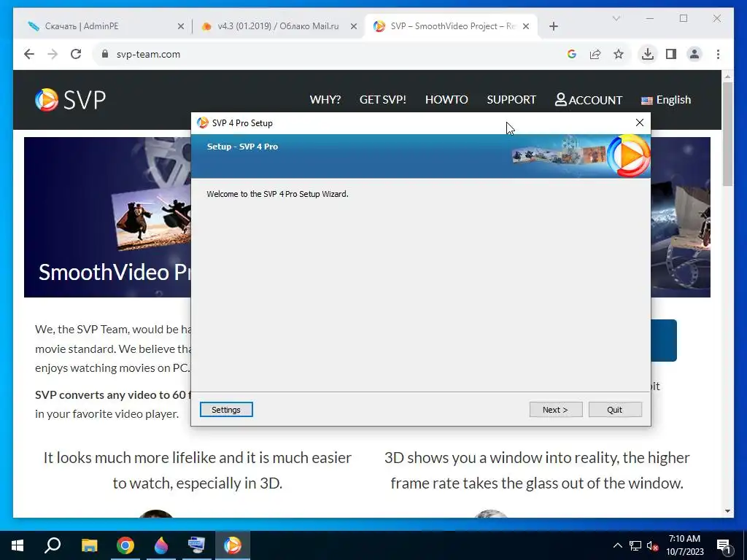The height and width of the screenshot is (560, 747).
Task: Open a new browser tab
Action: (553, 26)
